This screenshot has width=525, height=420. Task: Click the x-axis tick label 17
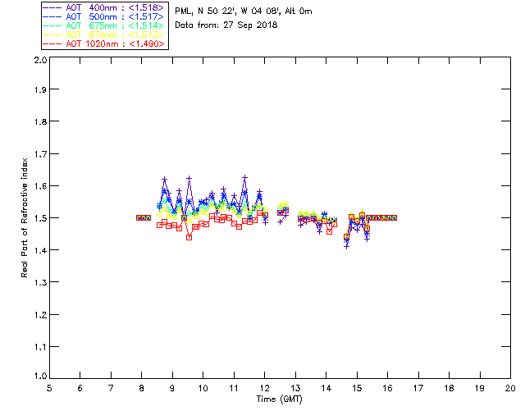(418, 388)
